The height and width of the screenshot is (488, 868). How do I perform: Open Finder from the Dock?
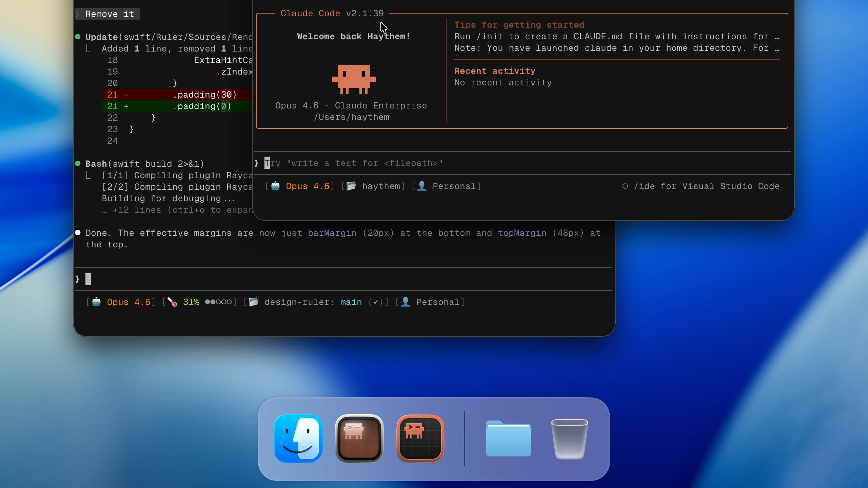[298, 438]
